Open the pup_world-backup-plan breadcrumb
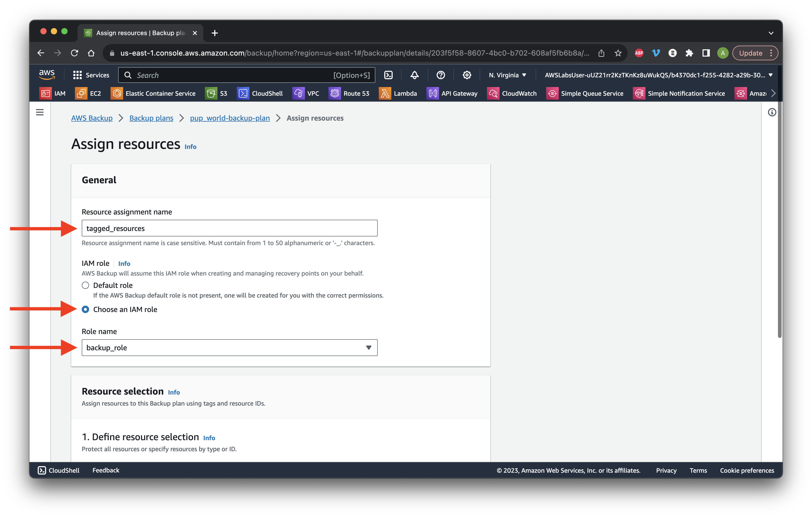This screenshot has width=812, height=517. pos(230,118)
